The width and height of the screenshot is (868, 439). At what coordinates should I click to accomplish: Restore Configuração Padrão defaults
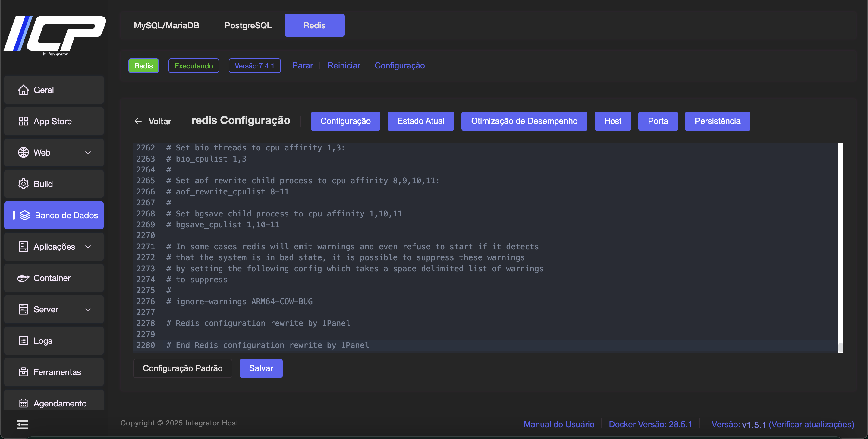pos(182,368)
